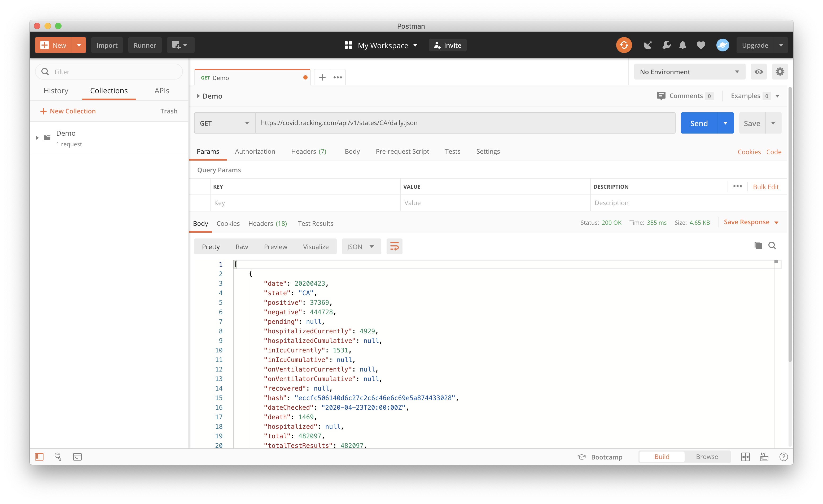Toggle the response line wrap button
This screenshot has width=823, height=504.
point(394,247)
